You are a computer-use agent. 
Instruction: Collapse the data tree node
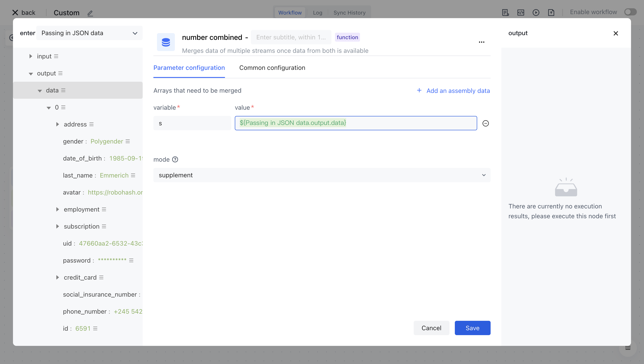coord(40,91)
